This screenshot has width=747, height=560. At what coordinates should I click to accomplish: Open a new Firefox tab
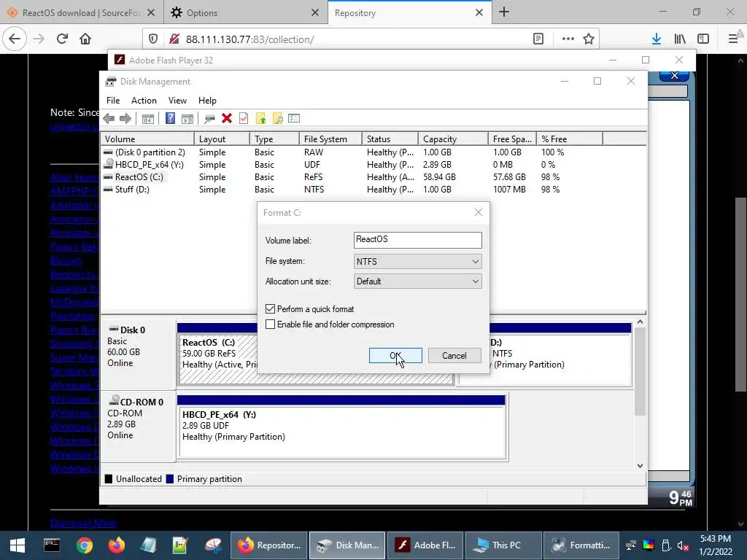point(504,12)
